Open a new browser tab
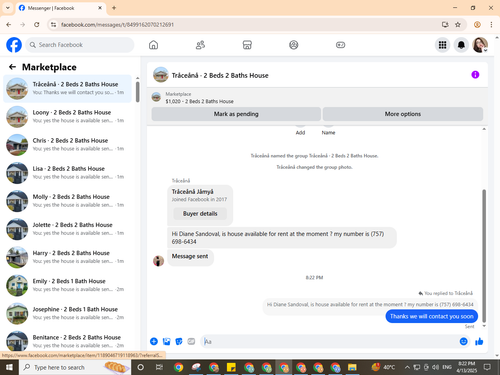The image size is (500, 375). [114, 8]
